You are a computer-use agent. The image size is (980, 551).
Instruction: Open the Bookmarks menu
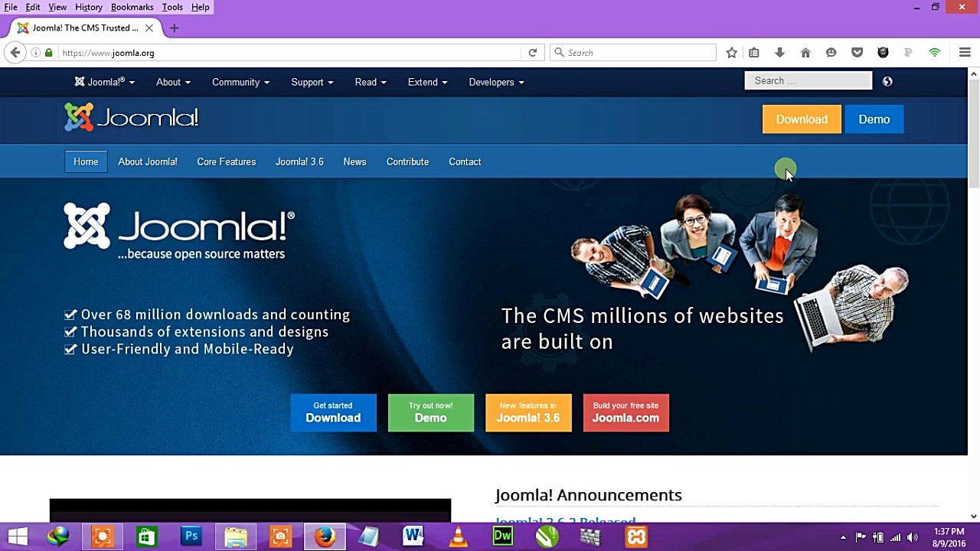(132, 7)
